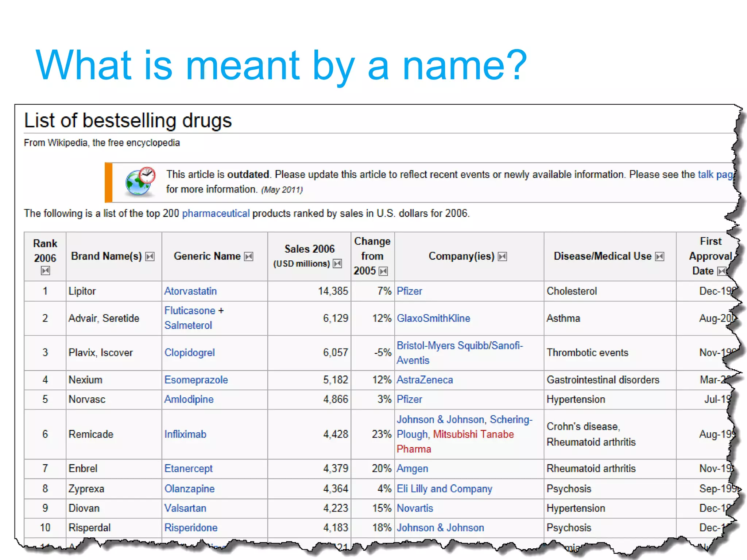This screenshot has height=560, width=747.
Task: Click the 4,866 sales value
Action: pyautogui.click(x=336, y=399)
